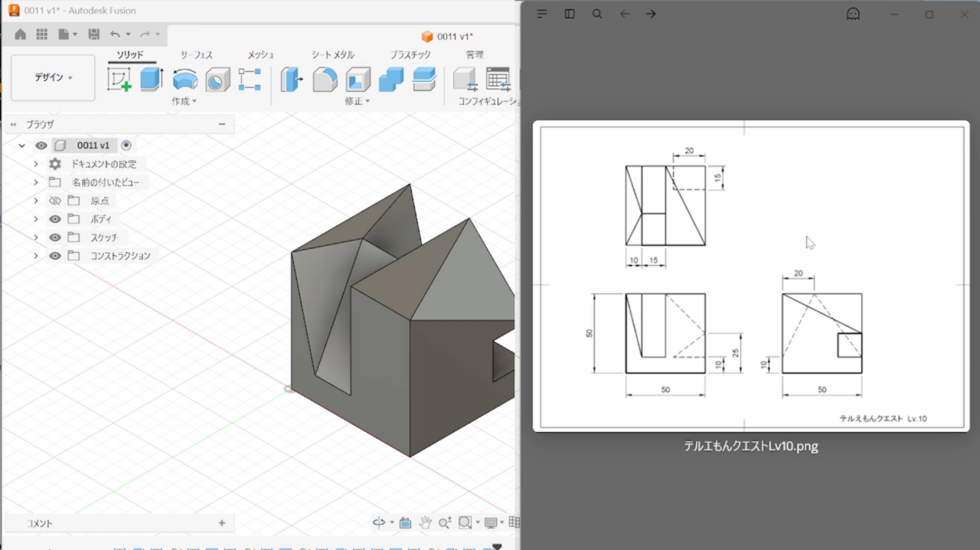Undo the last action
The height and width of the screenshot is (550, 980).
115,34
